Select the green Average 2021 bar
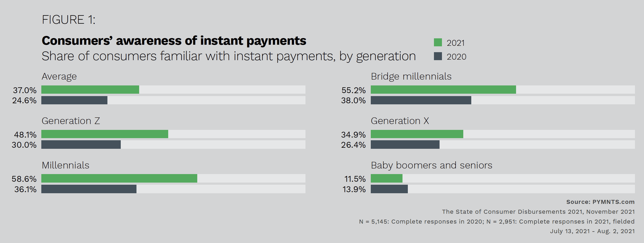 90,90
